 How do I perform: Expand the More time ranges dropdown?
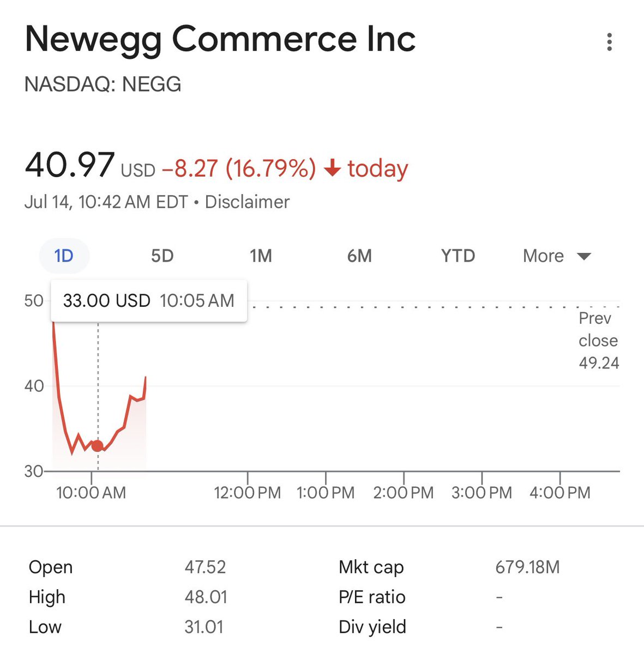tap(557, 256)
